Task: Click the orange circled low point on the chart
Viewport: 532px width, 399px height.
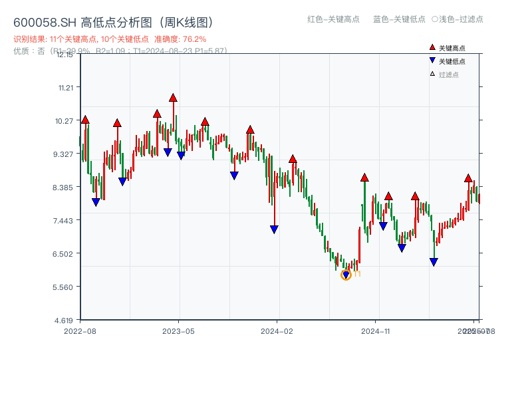Action: pos(346,274)
